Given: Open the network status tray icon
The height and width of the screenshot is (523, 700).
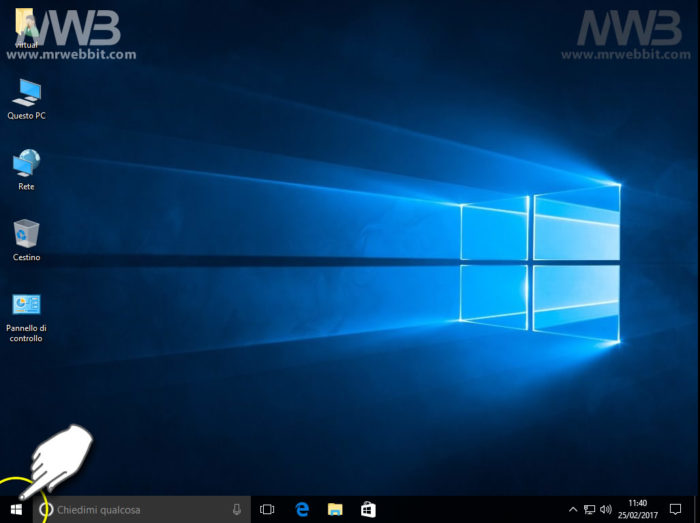Looking at the screenshot, I should [x=589, y=509].
